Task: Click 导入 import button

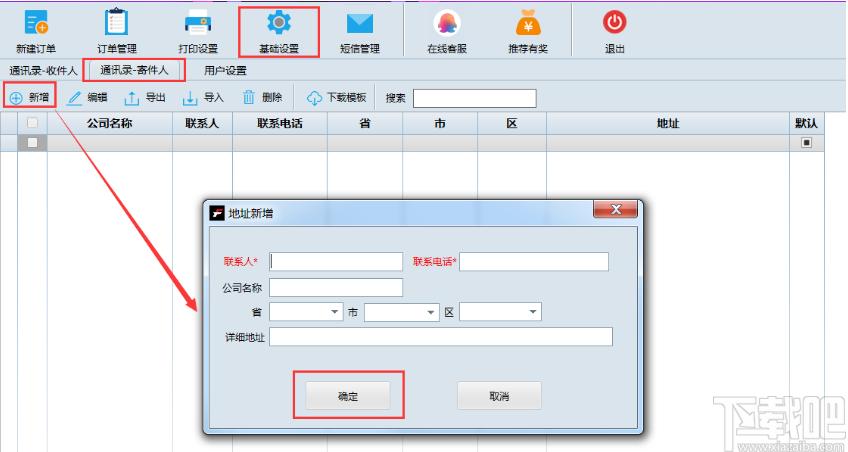Action: (203, 97)
